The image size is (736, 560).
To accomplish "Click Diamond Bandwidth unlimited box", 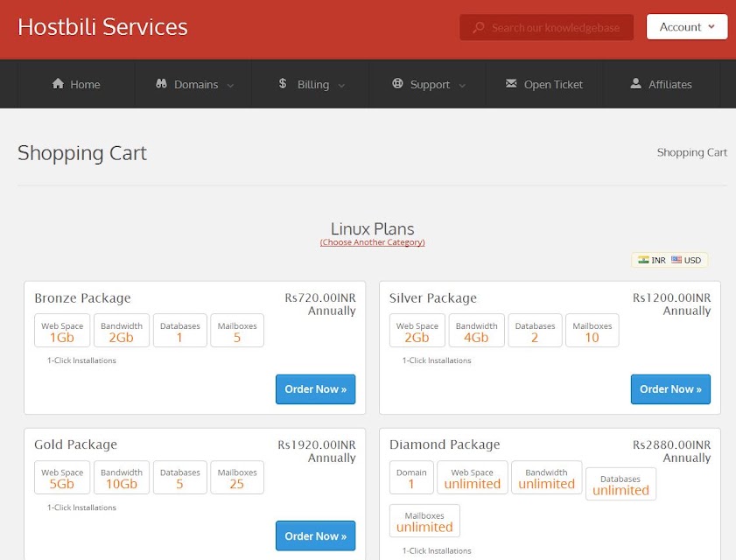I will click(546, 478).
